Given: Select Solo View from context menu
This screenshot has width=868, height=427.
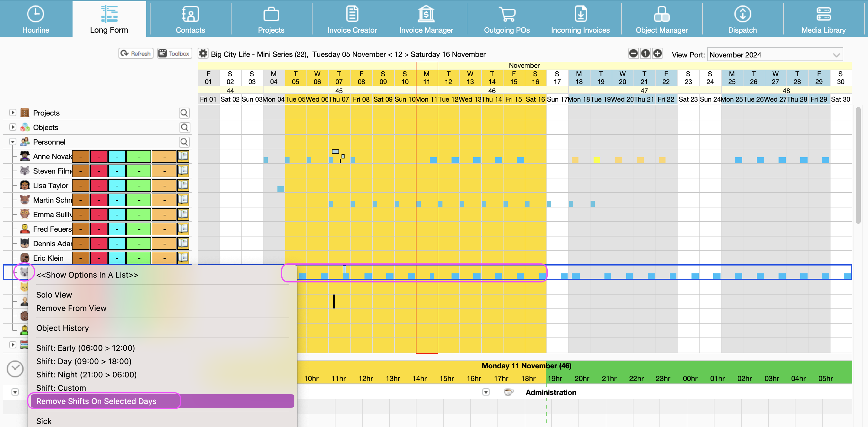Looking at the screenshot, I should coord(54,295).
